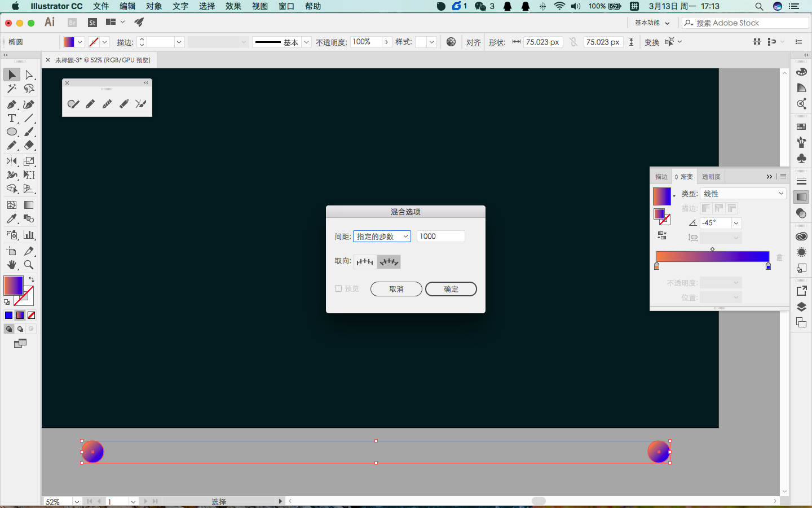The height and width of the screenshot is (508, 812).
Task: Confirm the blend options with 确定
Action: [451, 289]
